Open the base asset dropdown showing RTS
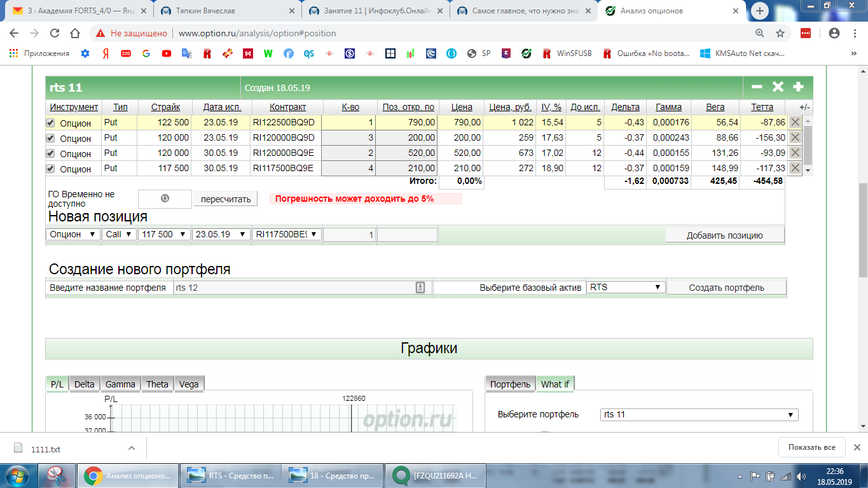 coord(626,287)
